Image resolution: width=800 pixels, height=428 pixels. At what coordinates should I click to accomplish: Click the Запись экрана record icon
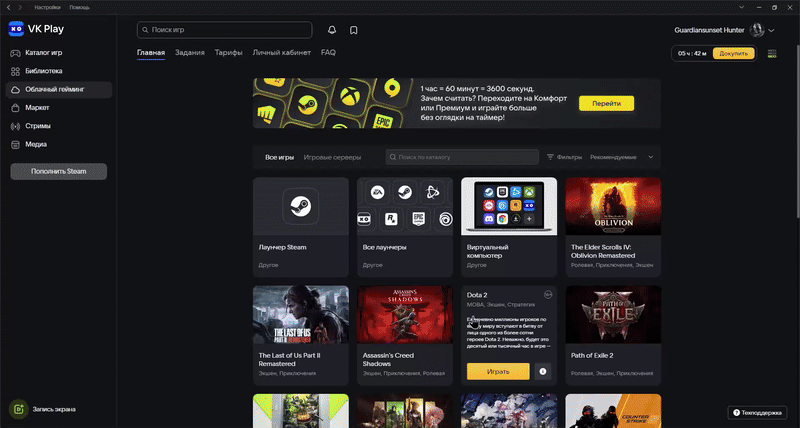(19, 409)
